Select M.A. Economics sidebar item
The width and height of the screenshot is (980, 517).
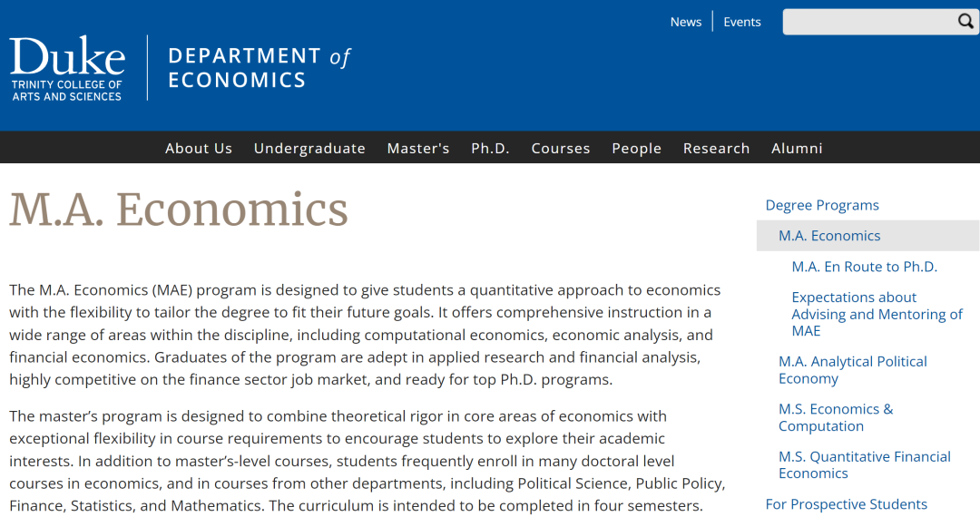pos(868,236)
